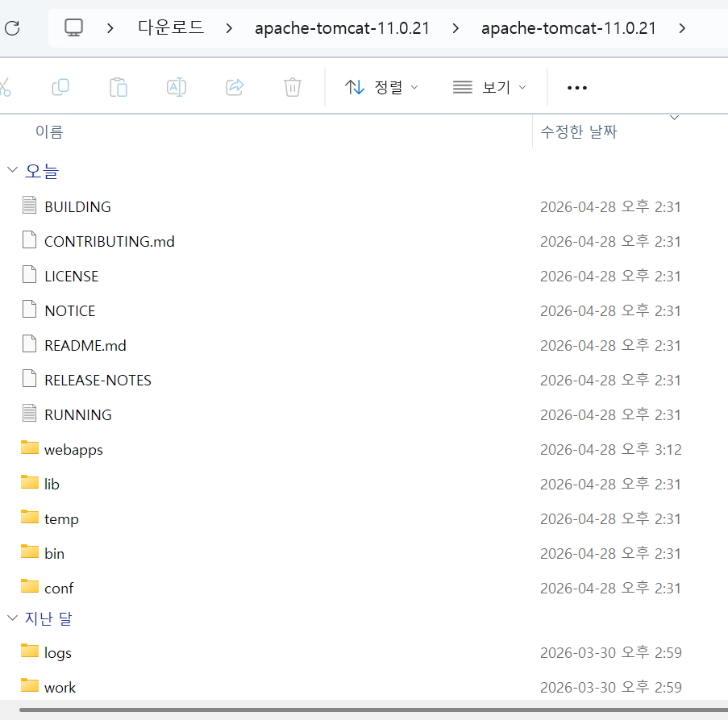Select the temp folder icon
The width and height of the screenshot is (728, 720).
click(x=30, y=517)
